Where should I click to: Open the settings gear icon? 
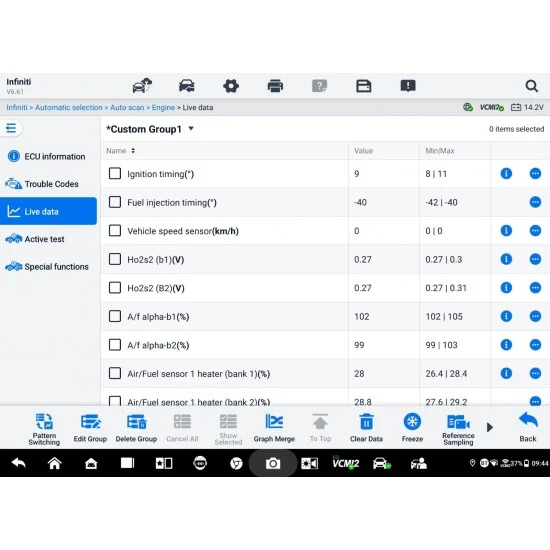coord(231,86)
